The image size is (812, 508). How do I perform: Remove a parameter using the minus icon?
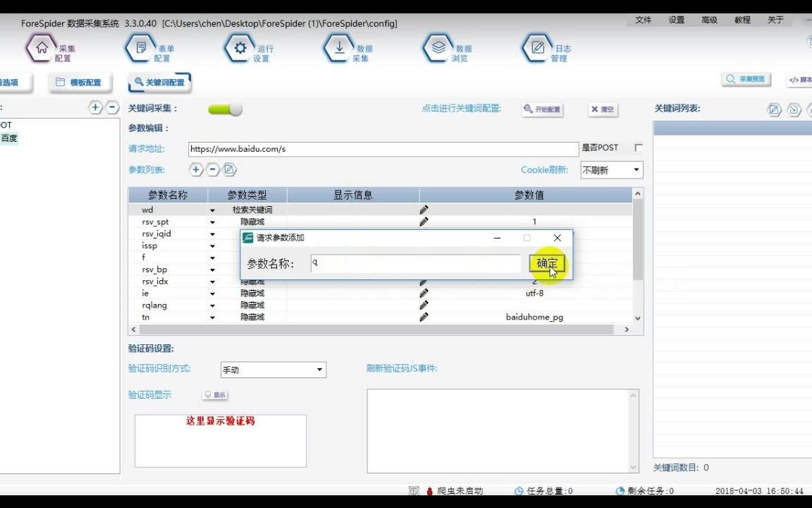pos(212,169)
